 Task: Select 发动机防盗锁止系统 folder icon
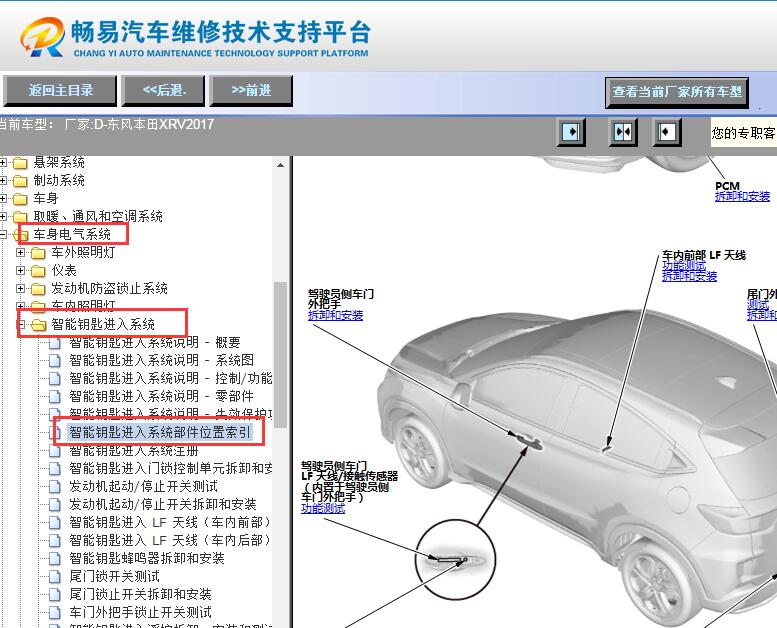pyautogui.click(x=38, y=288)
